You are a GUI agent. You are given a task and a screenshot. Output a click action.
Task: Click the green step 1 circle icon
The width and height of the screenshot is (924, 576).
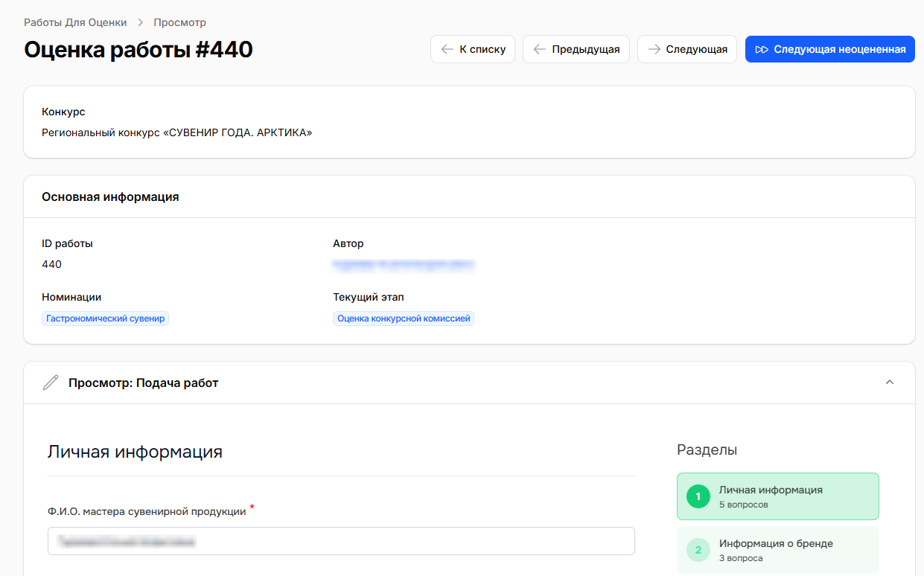point(698,496)
